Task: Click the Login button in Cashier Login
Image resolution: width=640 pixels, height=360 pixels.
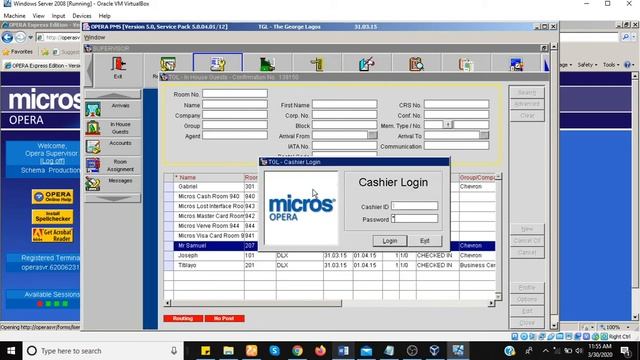Action: 390,241
